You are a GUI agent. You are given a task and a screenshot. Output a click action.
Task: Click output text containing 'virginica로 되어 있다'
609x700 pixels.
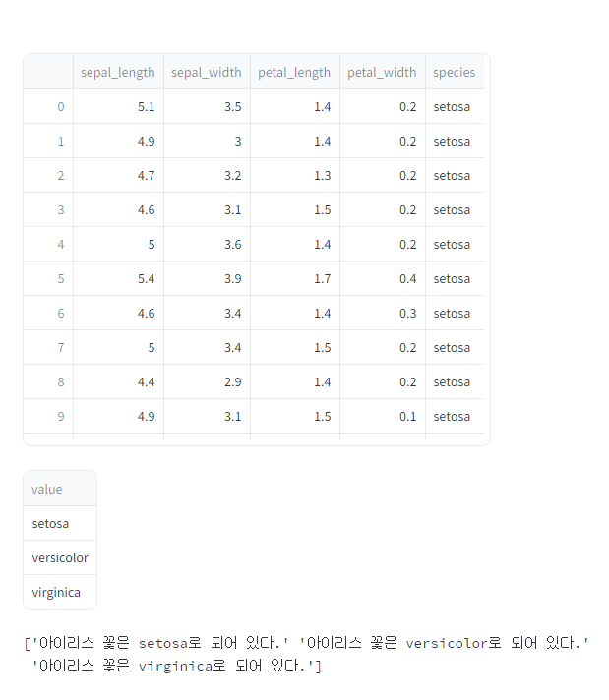172,666
